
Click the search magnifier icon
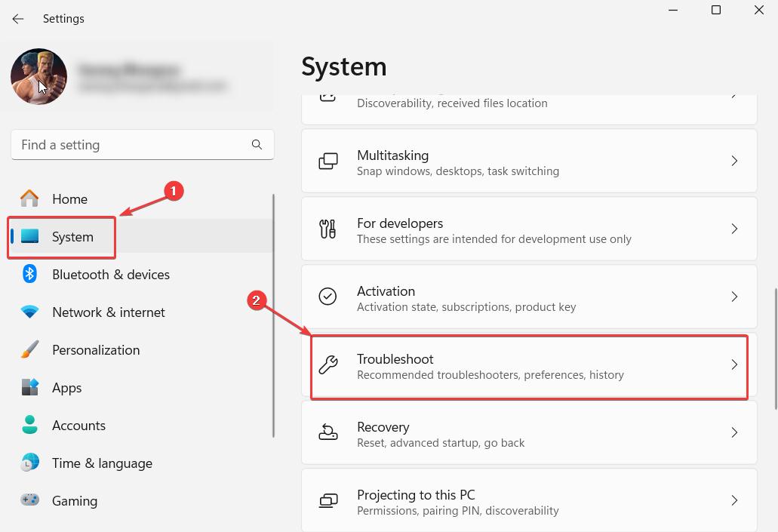coord(257,145)
